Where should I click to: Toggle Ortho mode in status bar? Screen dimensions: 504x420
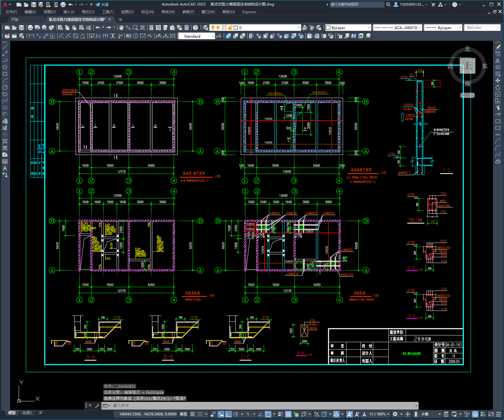229,414
